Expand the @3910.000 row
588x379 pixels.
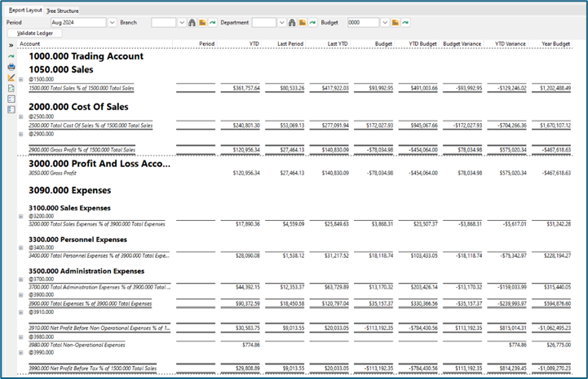(21, 312)
